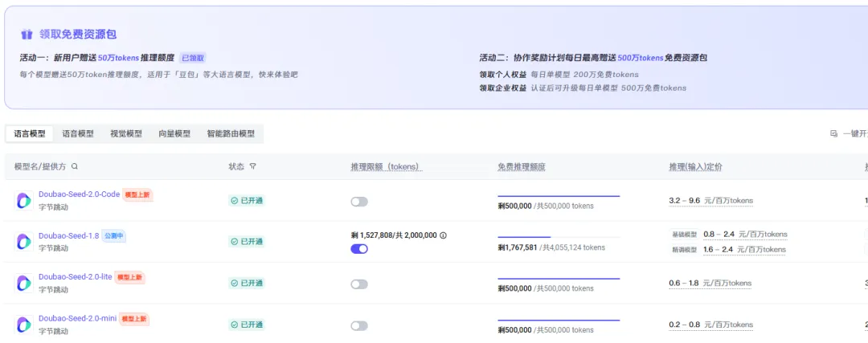Click the 公测中 badge on Doubao-Seed-1.8

point(114,235)
